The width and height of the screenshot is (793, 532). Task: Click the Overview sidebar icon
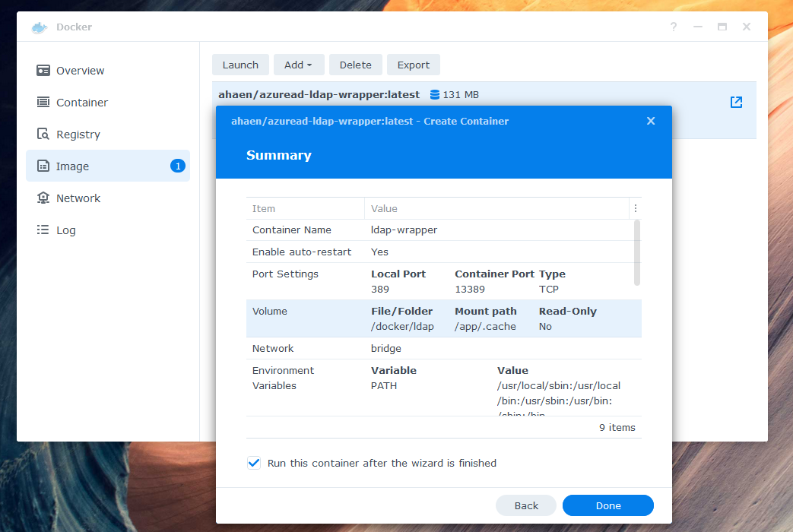tap(43, 70)
